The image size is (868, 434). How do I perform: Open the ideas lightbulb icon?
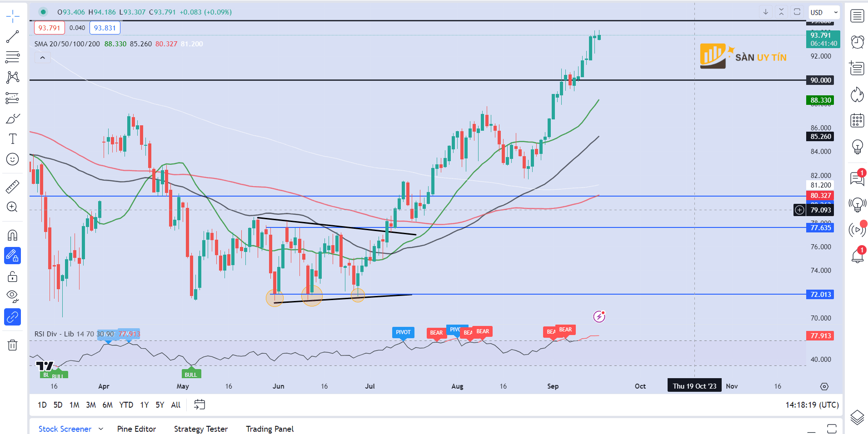[x=857, y=146]
